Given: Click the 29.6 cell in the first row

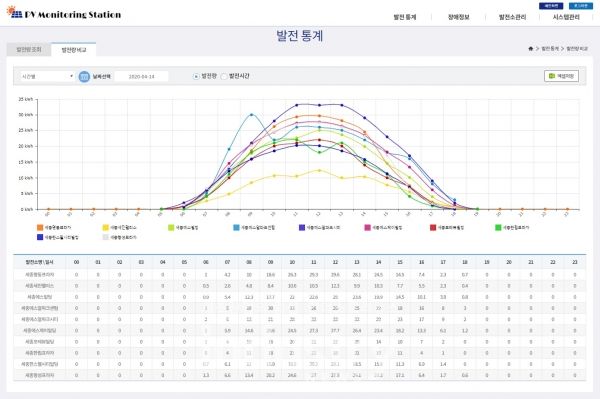Looking at the screenshot, I should pyautogui.click(x=335, y=275).
